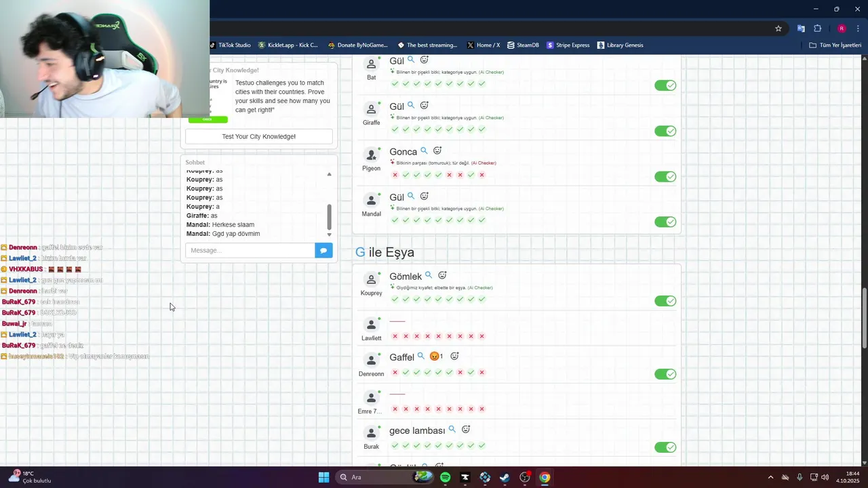Open Spotify from taskbar

coord(445,477)
